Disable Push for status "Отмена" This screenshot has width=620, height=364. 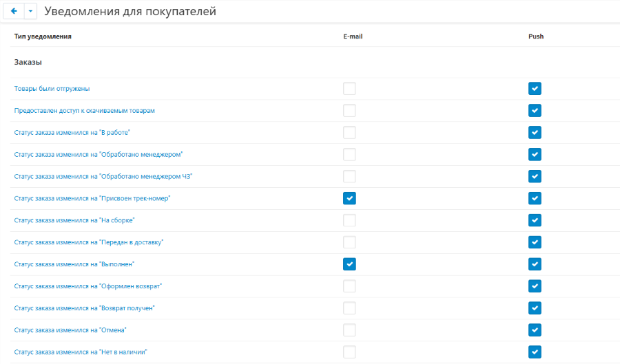point(535,330)
